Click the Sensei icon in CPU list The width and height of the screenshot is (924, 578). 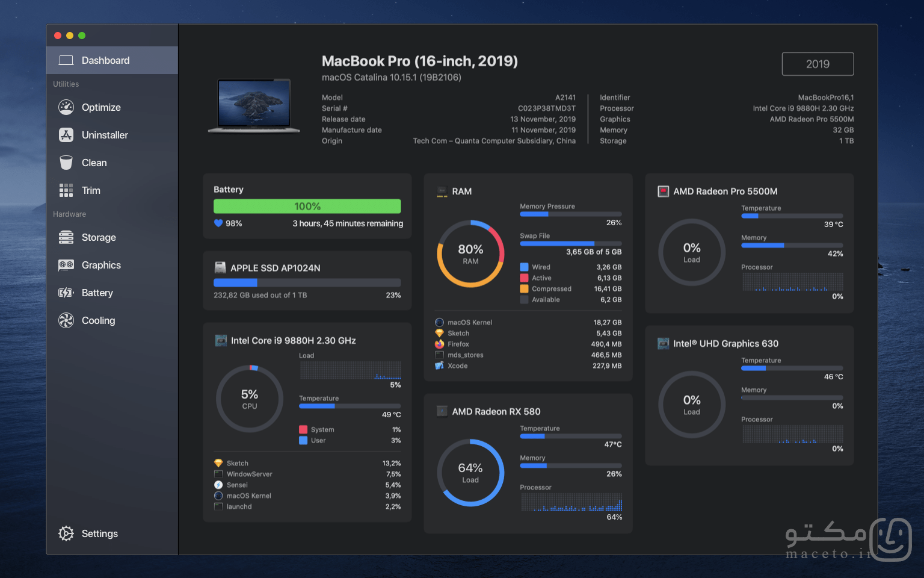(218, 485)
